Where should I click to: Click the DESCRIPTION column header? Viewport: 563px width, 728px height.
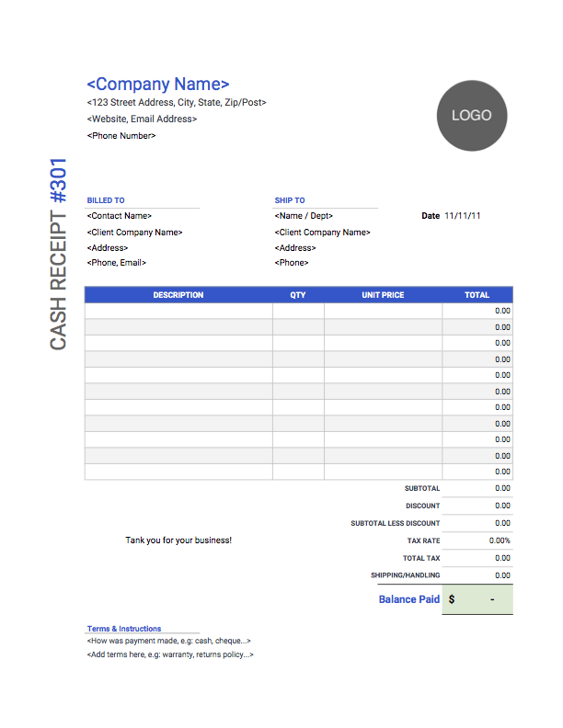178,295
